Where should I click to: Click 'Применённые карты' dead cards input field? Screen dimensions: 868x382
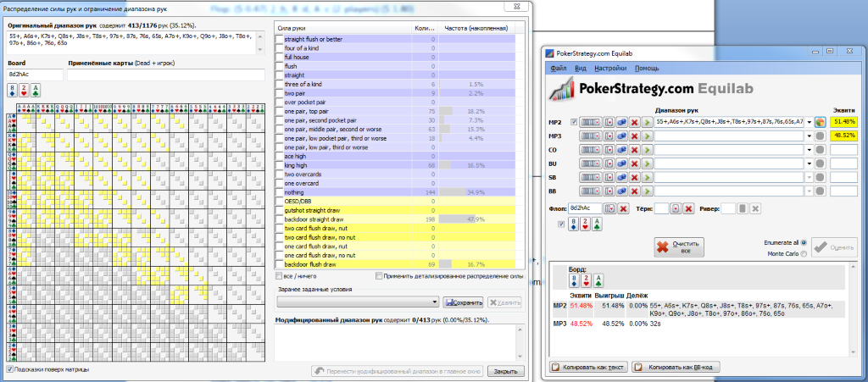coord(166,75)
